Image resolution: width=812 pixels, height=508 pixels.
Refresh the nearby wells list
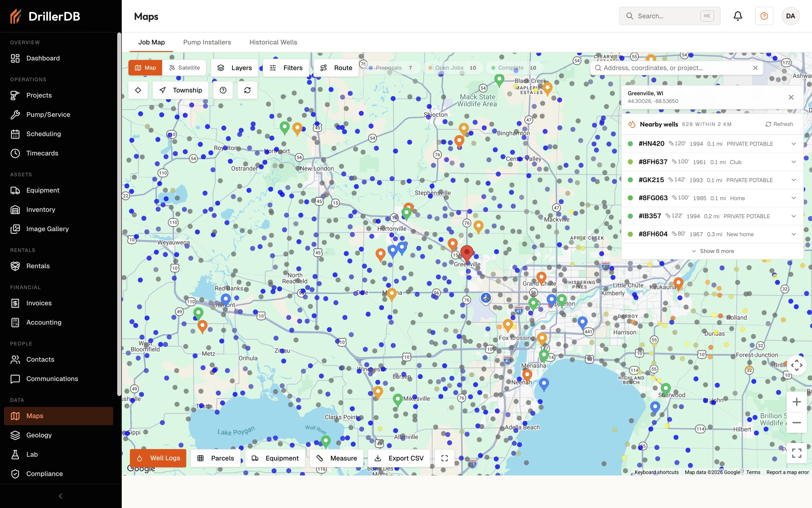tap(779, 124)
